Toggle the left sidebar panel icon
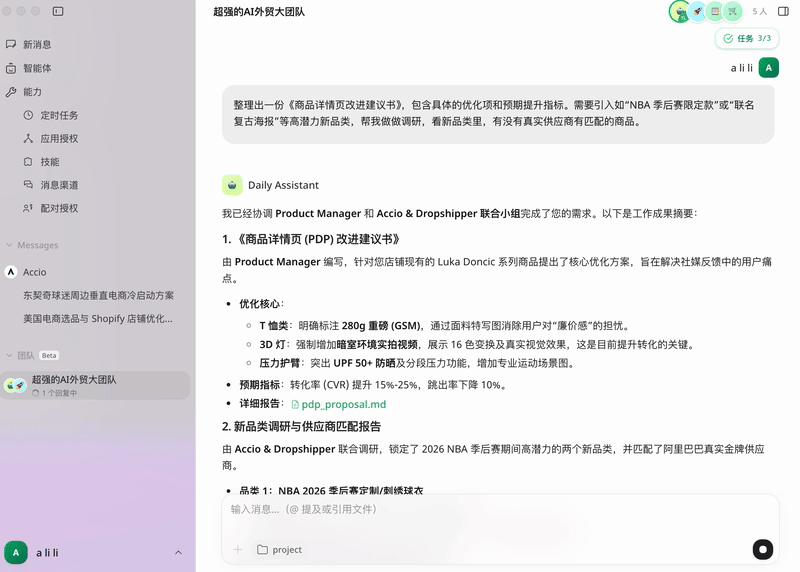800x572 pixels. click(x=58, y=11)
